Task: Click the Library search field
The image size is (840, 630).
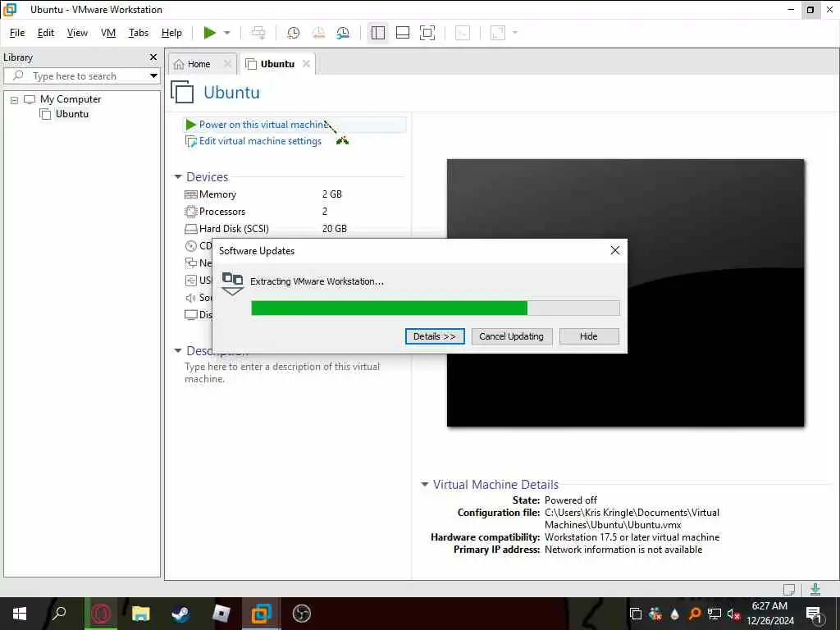Action: pyautogui.click(x=81, y=75)
